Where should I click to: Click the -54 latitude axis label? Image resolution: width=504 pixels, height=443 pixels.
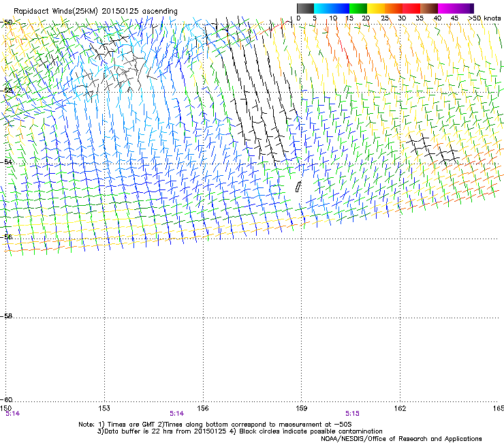(6, 162)
